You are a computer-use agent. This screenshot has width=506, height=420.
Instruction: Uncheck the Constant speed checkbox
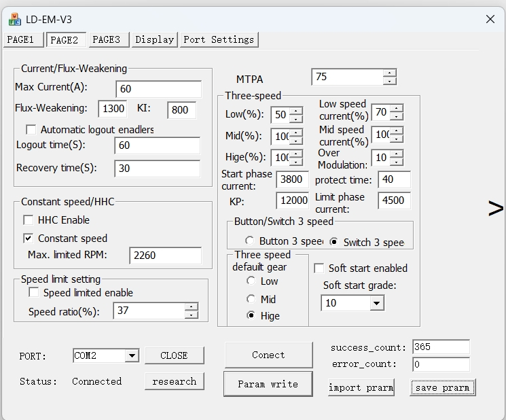click(29, 239)
